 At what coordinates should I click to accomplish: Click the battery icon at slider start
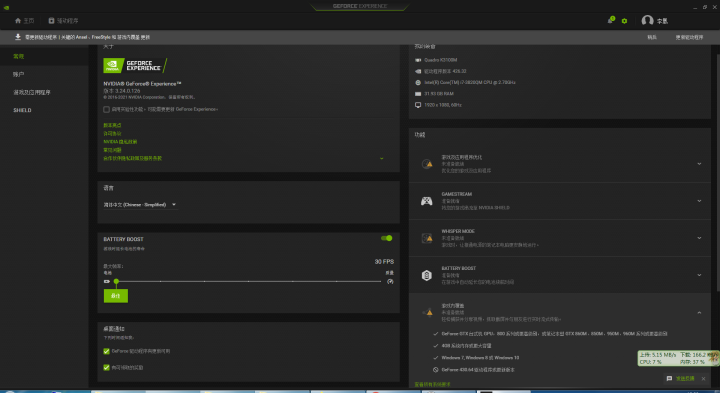107,281
